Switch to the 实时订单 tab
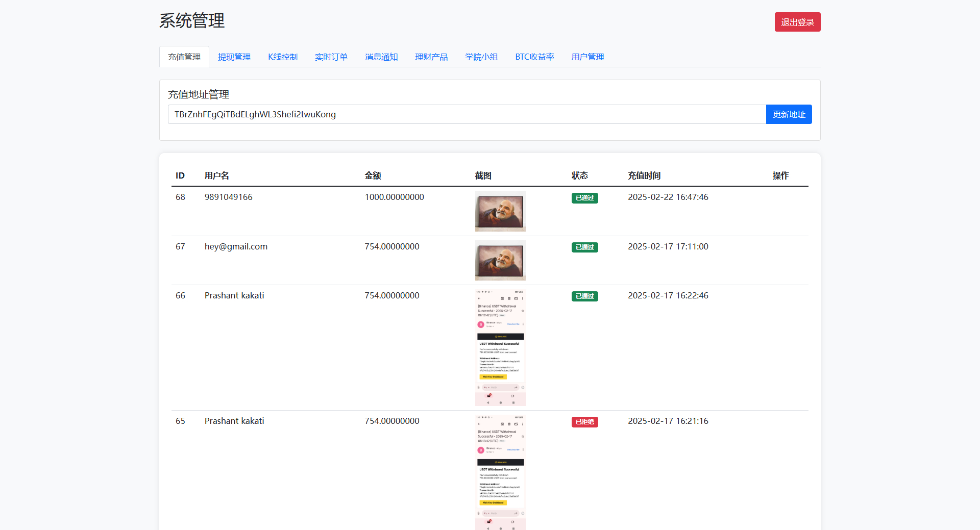This screenshot has width=980, height=530. [x=331, y=57]
